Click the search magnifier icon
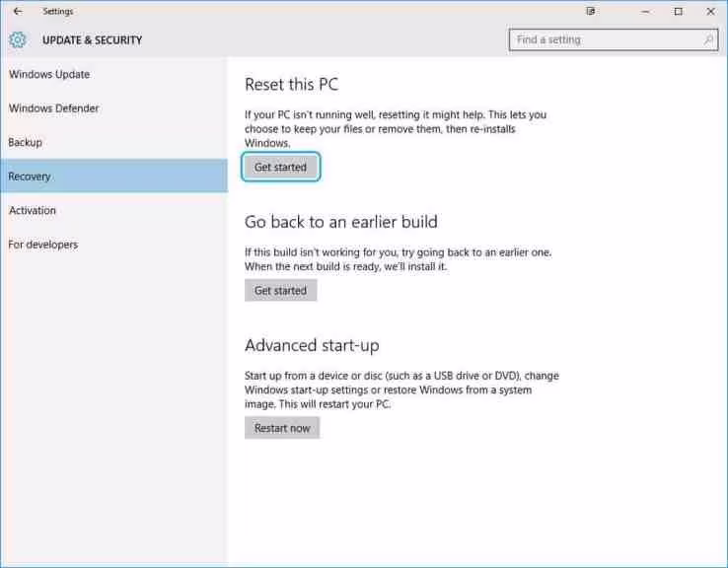Image resolution: width=728 pixels, height=568 pixels. (x=708, y=39)
